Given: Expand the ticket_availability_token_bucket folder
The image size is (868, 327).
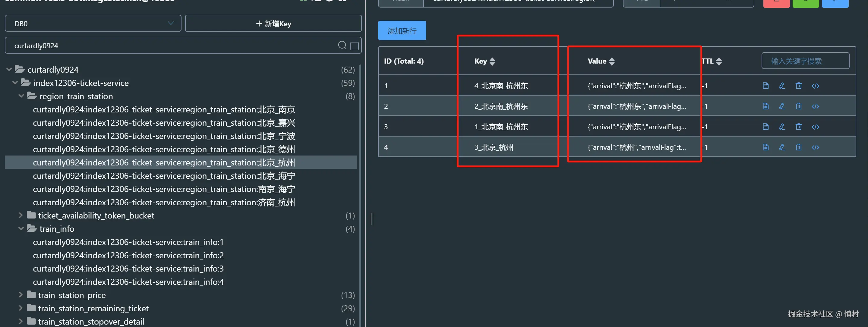Looking at the screenshot, I should click(x=21, y=215).
